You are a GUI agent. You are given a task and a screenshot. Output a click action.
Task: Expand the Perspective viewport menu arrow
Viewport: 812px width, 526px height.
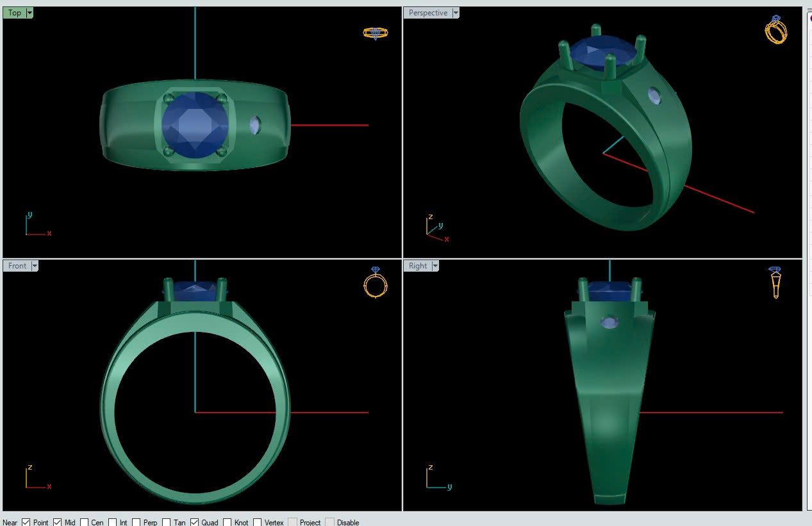(456, 13)
